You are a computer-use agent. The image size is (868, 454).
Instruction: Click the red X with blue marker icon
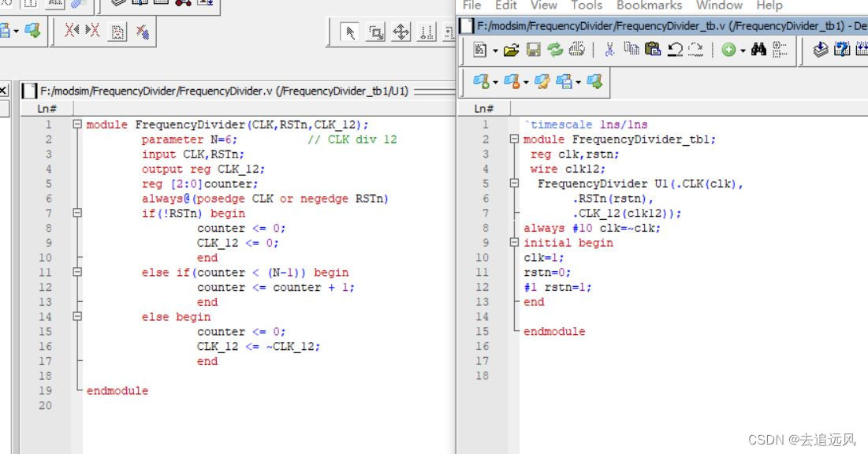click(142, 32)
